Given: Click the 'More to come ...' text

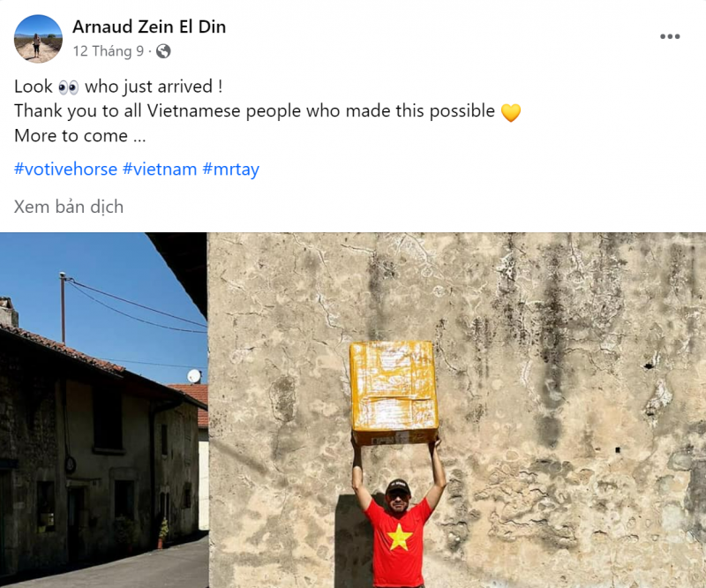Looking at the screenshot, I should [80, 136].
